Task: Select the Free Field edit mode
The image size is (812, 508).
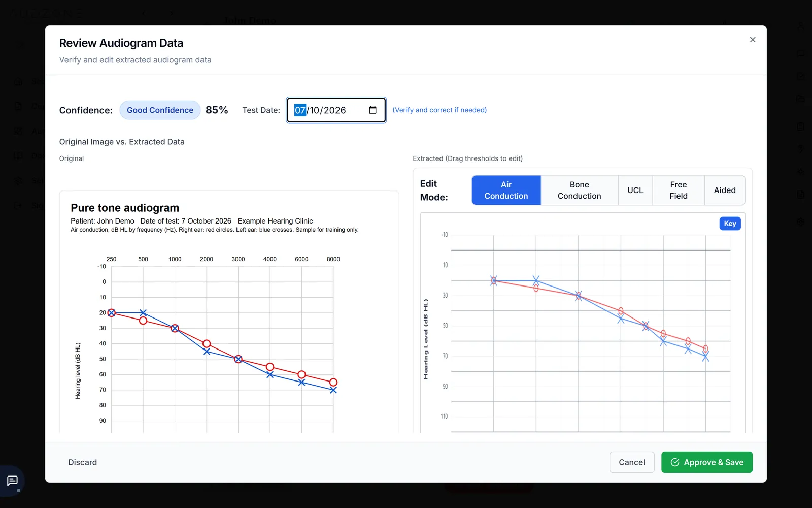Action: (678, 190)
